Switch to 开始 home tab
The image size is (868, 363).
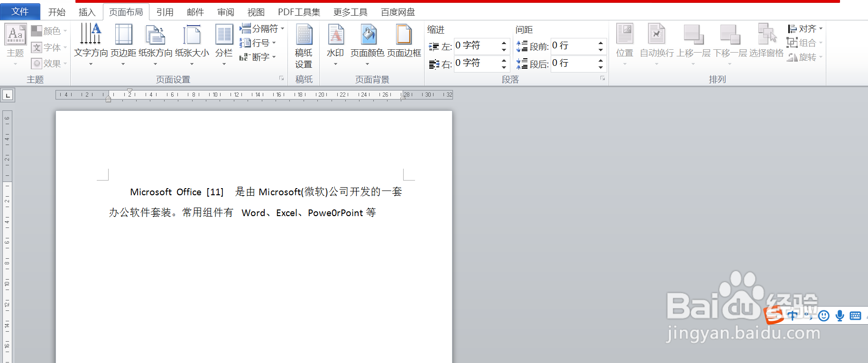pyautogui.click(x=57, y=12)
